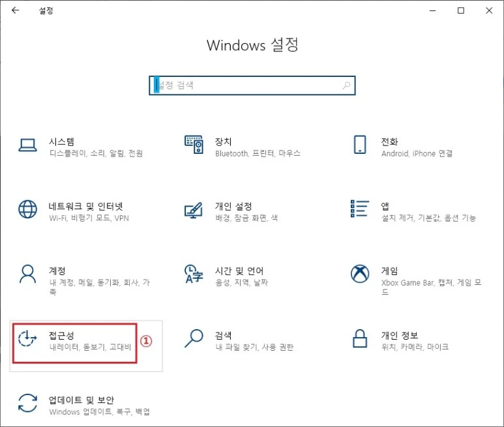Click the text 'Bluetooth, 프린터, 마우스'
The width and height of the screenshot is (504, 427).
click(258, 154)
